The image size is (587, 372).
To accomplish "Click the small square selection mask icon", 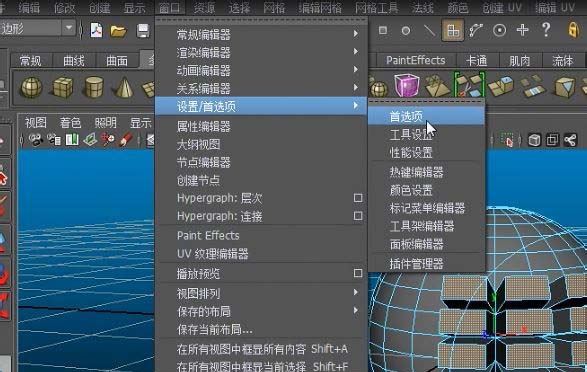I will pos(383,30).
